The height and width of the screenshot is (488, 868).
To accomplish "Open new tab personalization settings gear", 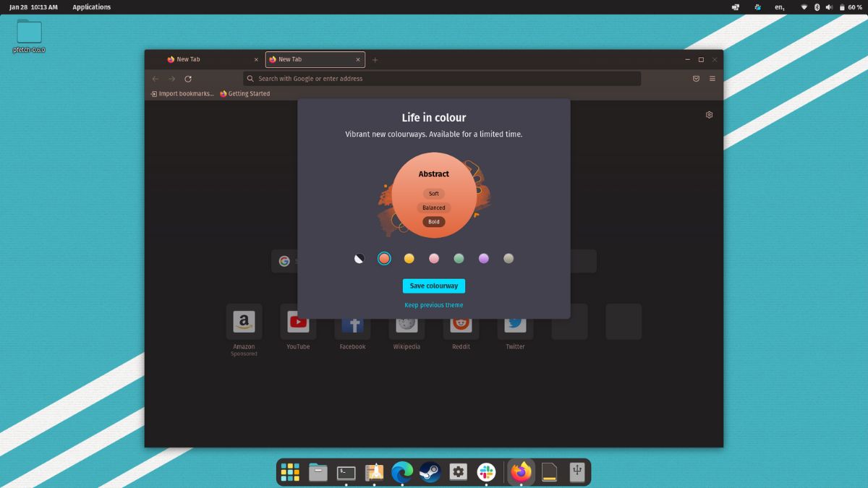I will (x=709, y=114).
